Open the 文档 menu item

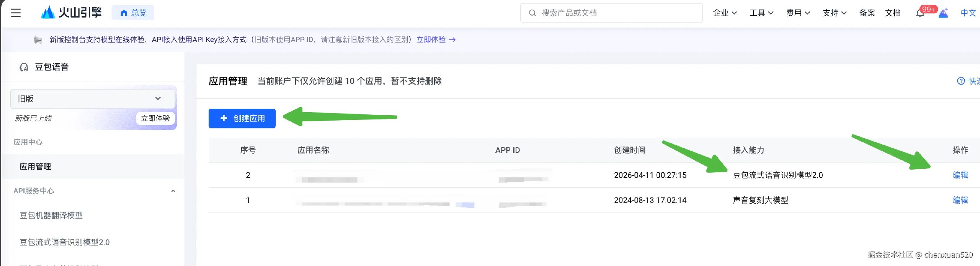tap(892, 13)
